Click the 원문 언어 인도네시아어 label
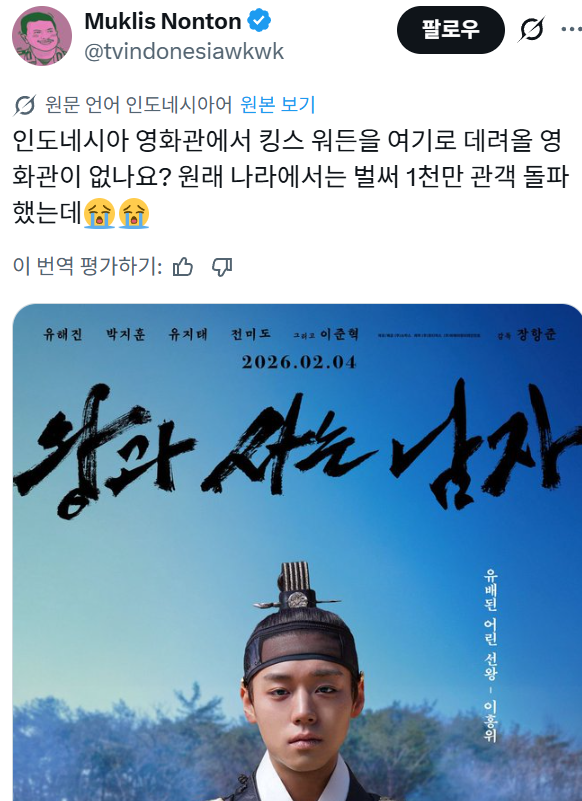This screenshot has height=801, width=582. [x=138, y=105]
